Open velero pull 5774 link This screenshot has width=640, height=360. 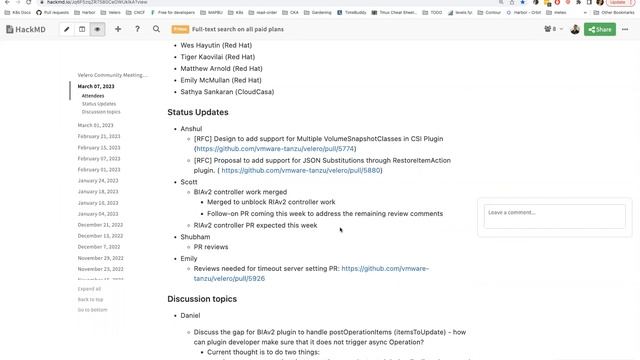pyautogui.click(x=275, y=149)
